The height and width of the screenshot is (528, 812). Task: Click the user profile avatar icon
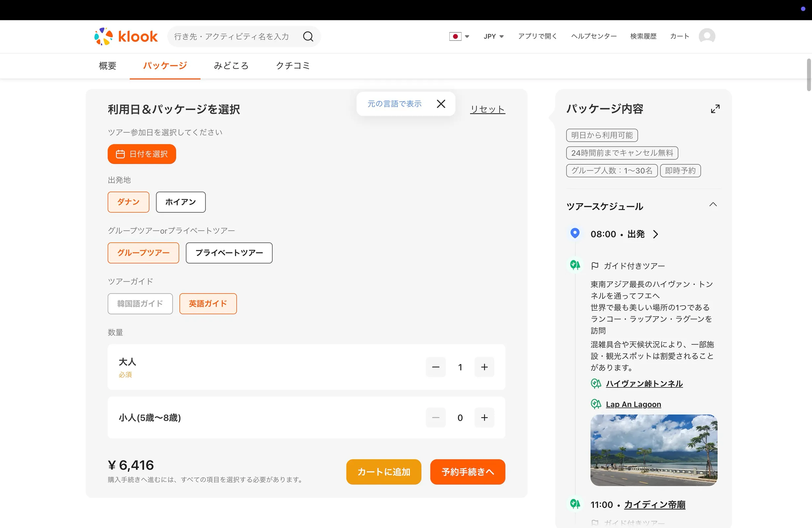pyautogui.click(x=707, y=36)
